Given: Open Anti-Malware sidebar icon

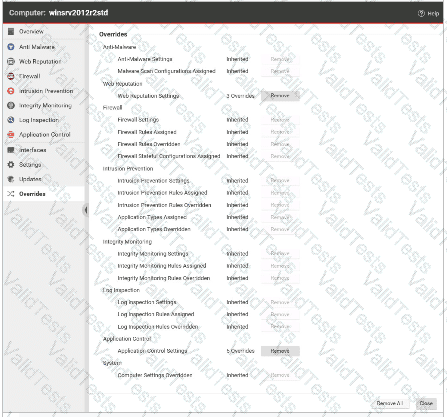Looking at the screenshot, I should (x=11, y=47).
